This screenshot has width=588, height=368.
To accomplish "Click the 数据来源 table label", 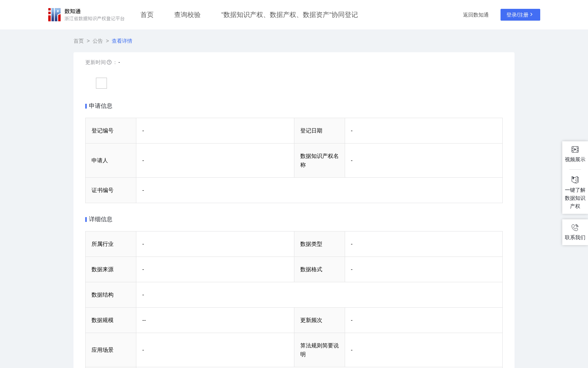I will pos(103,269).
